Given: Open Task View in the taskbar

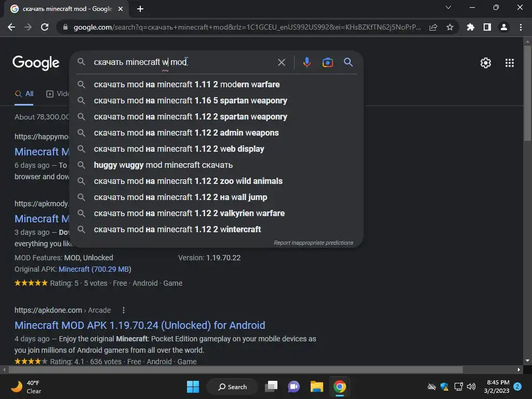Looking at the screenshot, I should pyautogui.click(x=271, y=387).
